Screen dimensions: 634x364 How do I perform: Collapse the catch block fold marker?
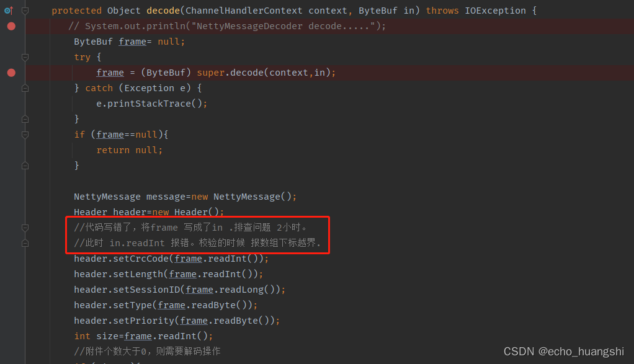pyautogui.click(x=25, y=88)
